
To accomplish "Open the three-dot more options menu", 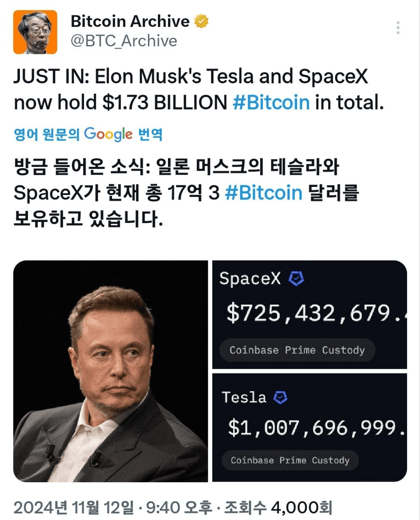I will pos(398,28).
